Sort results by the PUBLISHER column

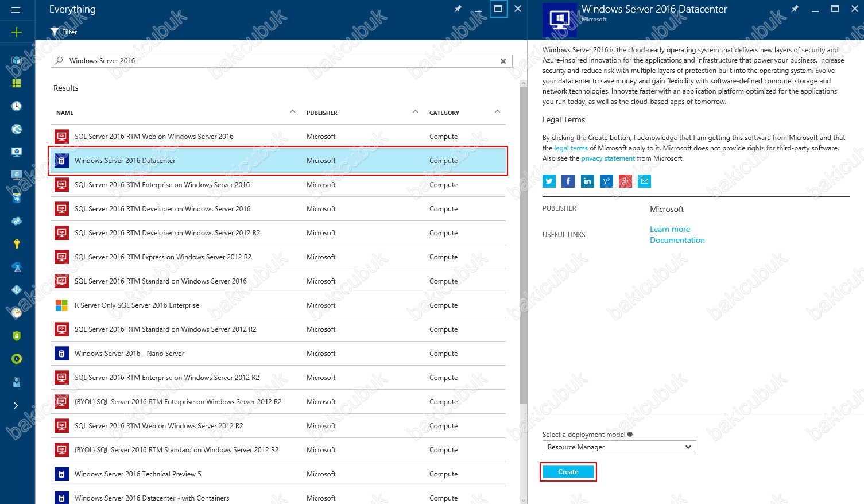pyautogui.click(x=321, y=113)
